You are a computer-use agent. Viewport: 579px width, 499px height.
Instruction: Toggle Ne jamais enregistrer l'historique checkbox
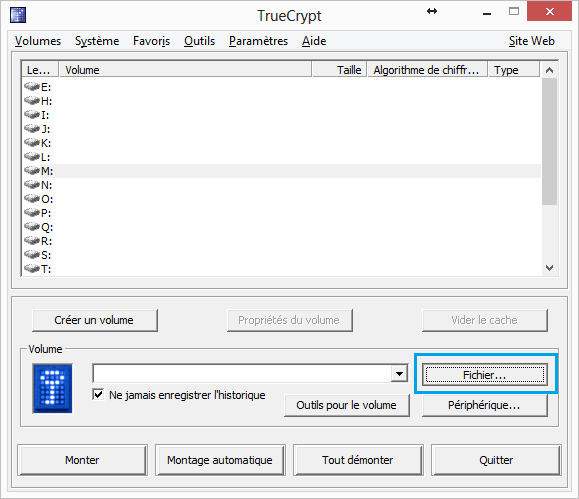98,394
